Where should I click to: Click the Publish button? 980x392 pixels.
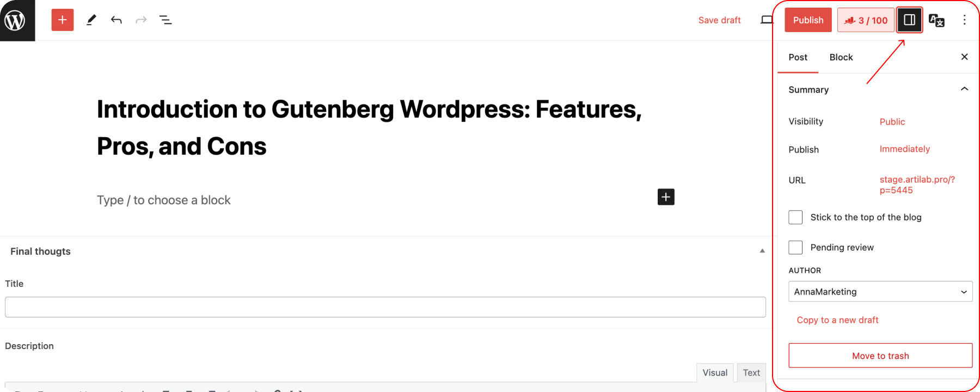pos(808,20)
